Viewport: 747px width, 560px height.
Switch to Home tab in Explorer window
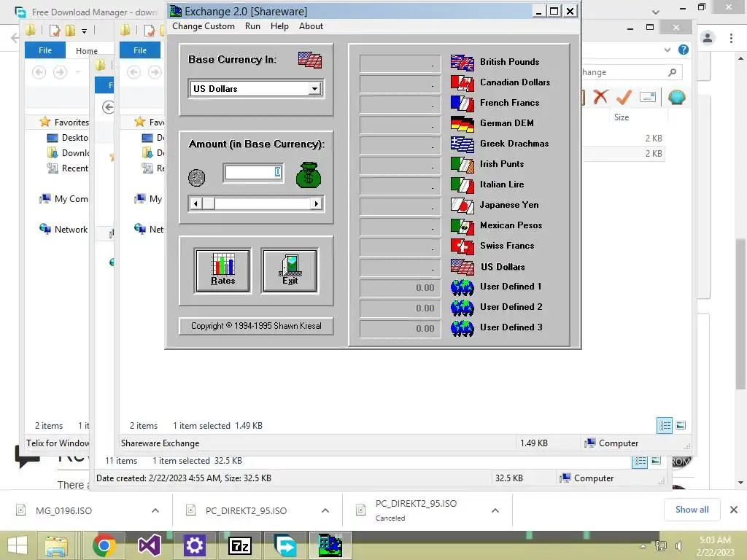pos(87,51)
